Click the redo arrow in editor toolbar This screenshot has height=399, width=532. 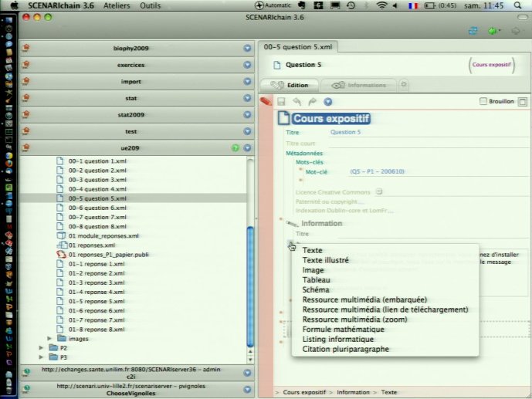[x=312, y=102]
